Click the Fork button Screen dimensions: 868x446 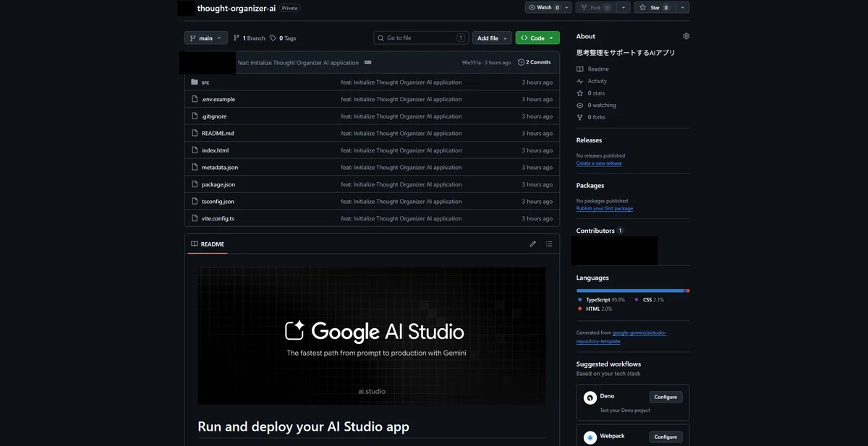[x=595, y=7]
